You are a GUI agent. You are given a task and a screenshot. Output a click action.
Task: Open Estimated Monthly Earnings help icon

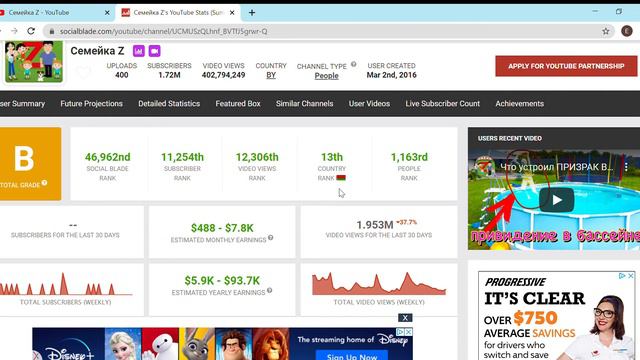point(270,238)
